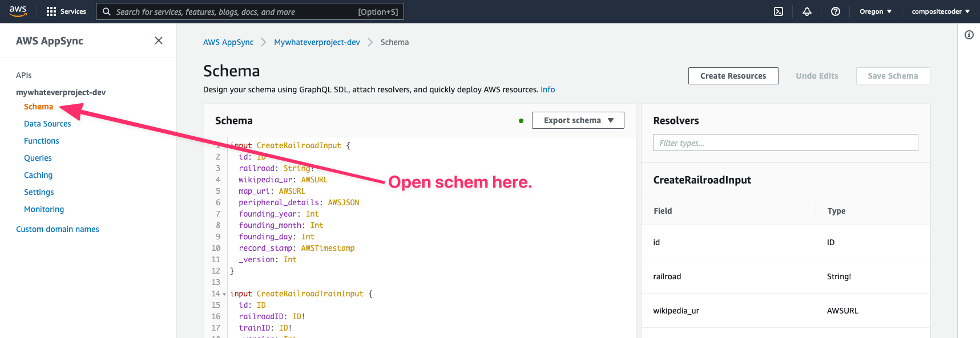Open the Oregon region dropdown
Image resolution: width=980 pixels, height=338 pixels.
coord(876,11)
